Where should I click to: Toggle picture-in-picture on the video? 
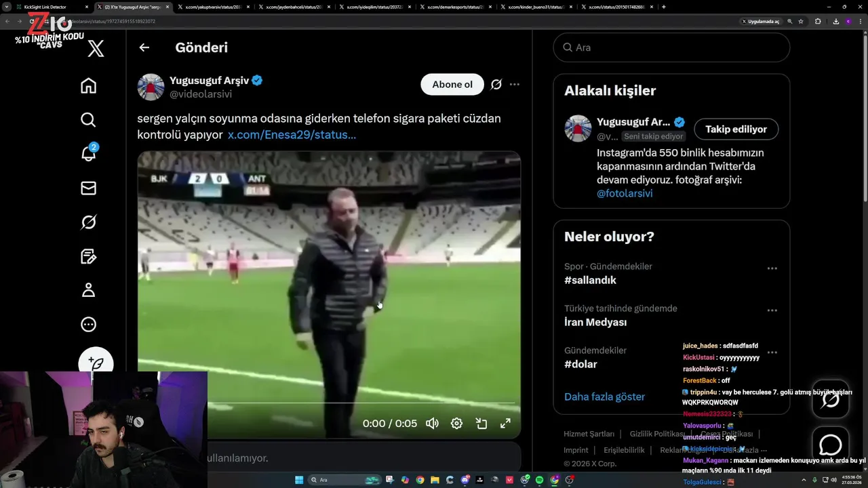(x=481, y=424)
